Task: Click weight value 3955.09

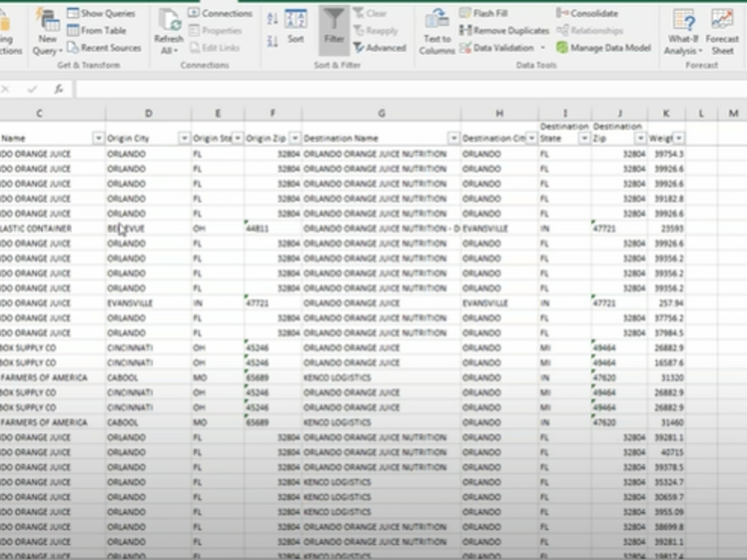Action: (x=666, y=512)
